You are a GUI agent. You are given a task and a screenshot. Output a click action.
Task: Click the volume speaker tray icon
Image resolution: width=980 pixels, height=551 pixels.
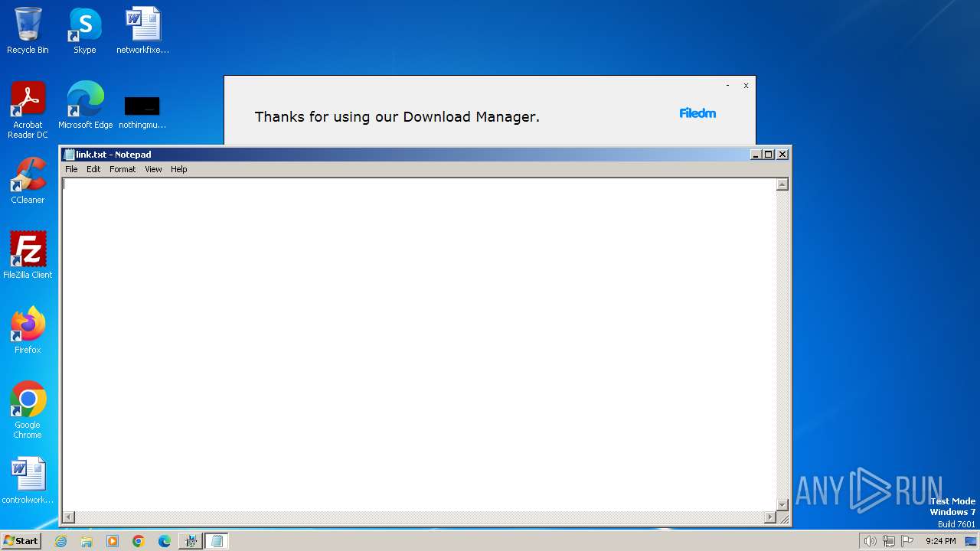[870, 541]
